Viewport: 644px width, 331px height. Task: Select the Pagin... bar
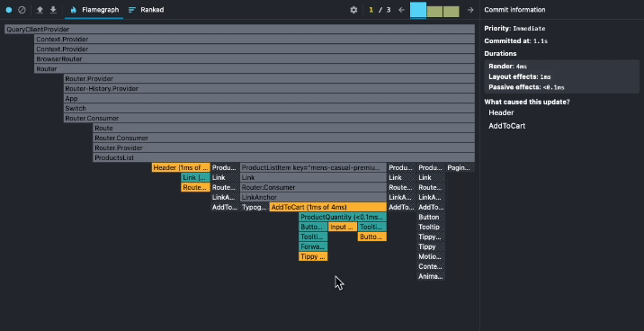click(x=460, y=167)
